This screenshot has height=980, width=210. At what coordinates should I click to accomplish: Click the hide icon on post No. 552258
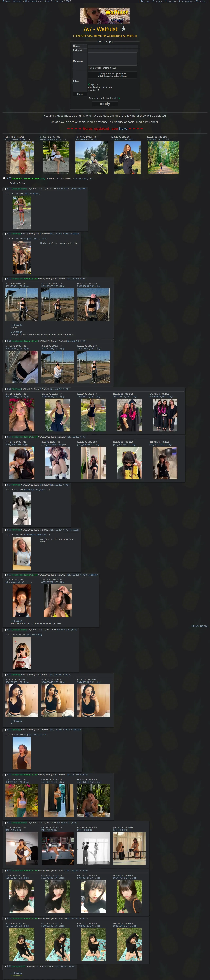click(10, 730)
